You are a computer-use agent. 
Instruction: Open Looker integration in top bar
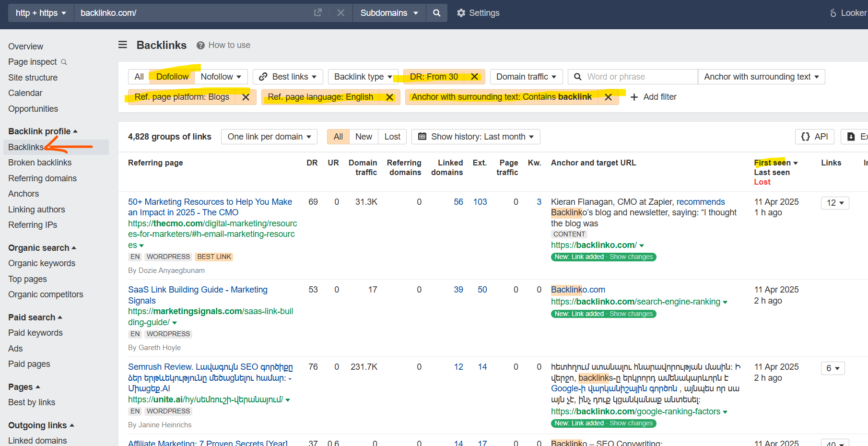848,13
